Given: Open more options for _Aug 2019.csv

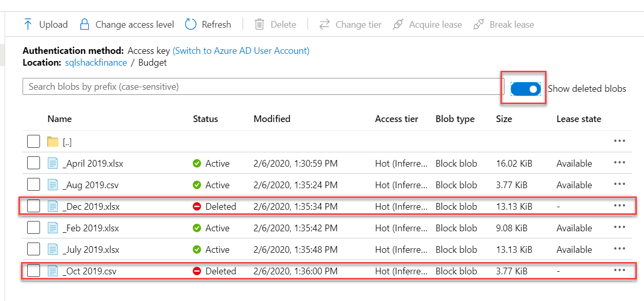Looking at the screenshot, I should 619,185.
